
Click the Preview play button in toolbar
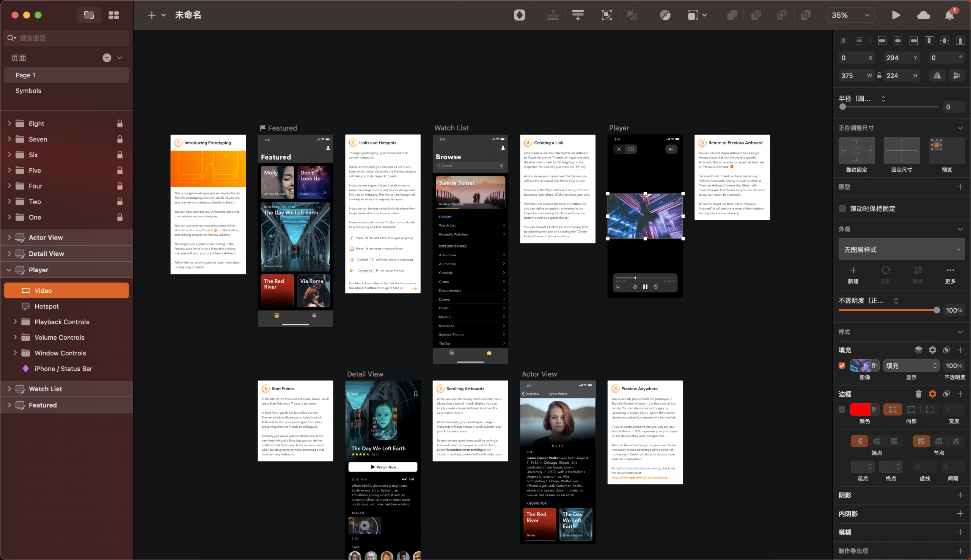[896, 15]
